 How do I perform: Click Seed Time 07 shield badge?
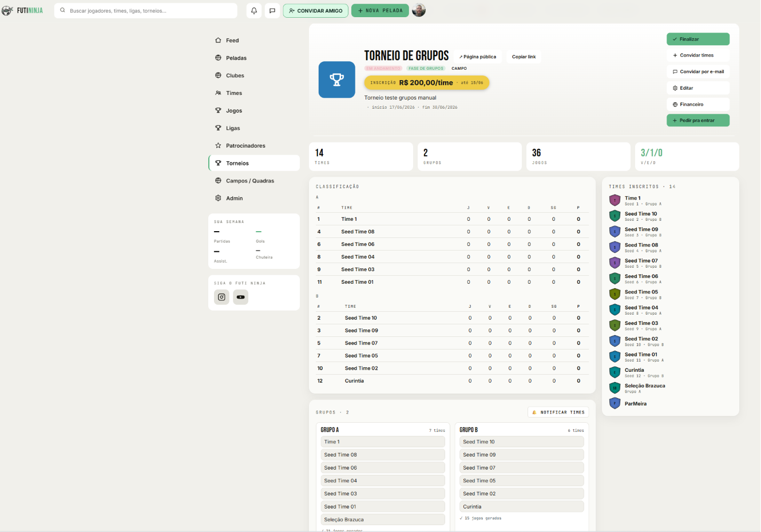coord(615,263)
